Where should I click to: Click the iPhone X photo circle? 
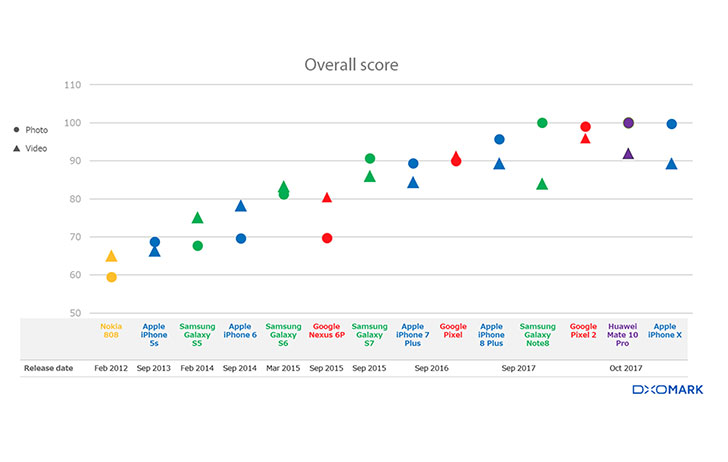671,124
